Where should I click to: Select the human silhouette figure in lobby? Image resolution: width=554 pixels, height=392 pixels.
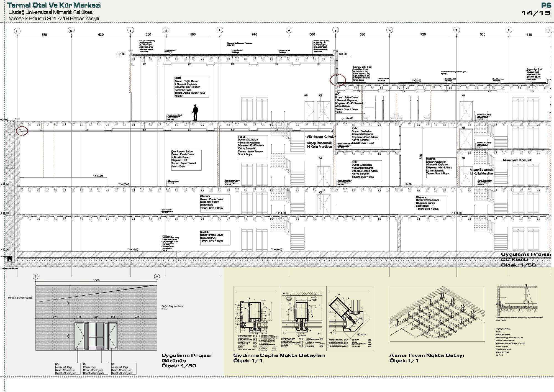pyautogui.click(x=195, y=112)
